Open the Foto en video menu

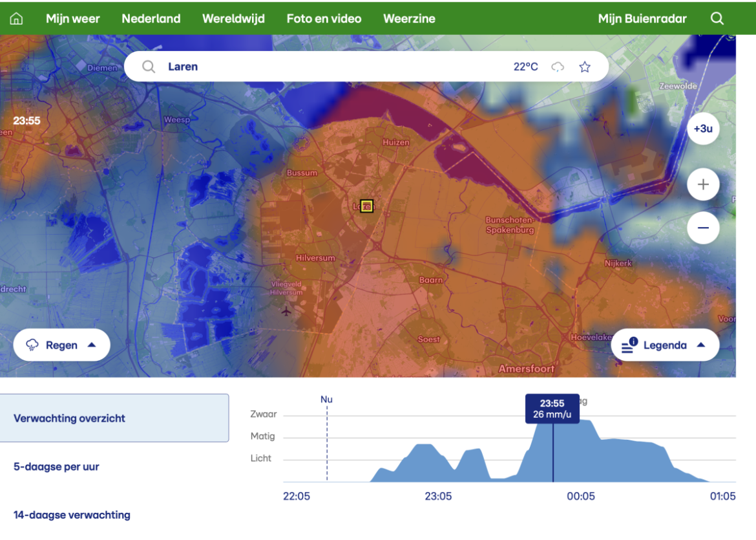(324, 18)
